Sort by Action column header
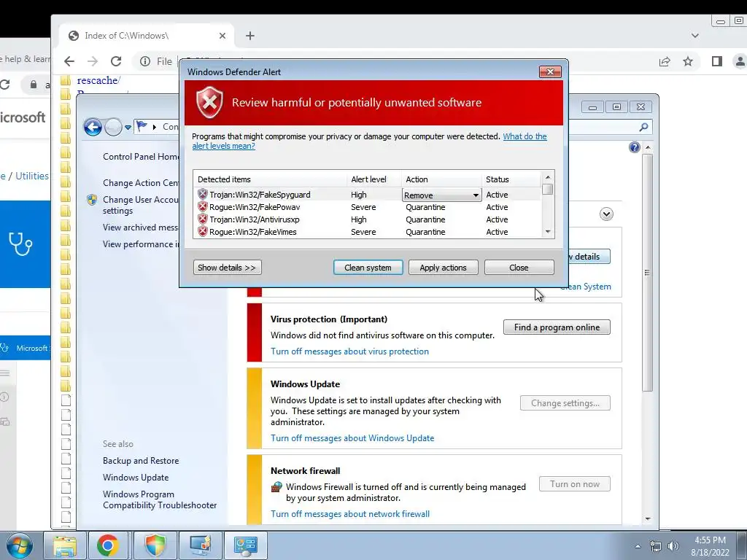 coord(441,179)
